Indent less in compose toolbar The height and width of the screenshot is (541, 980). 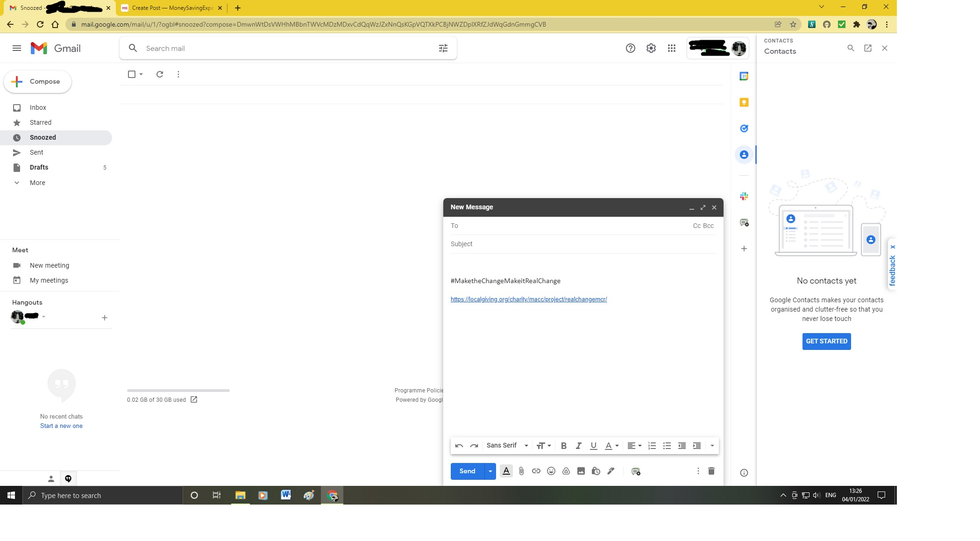pyautogui.click(x=682, y=446)
